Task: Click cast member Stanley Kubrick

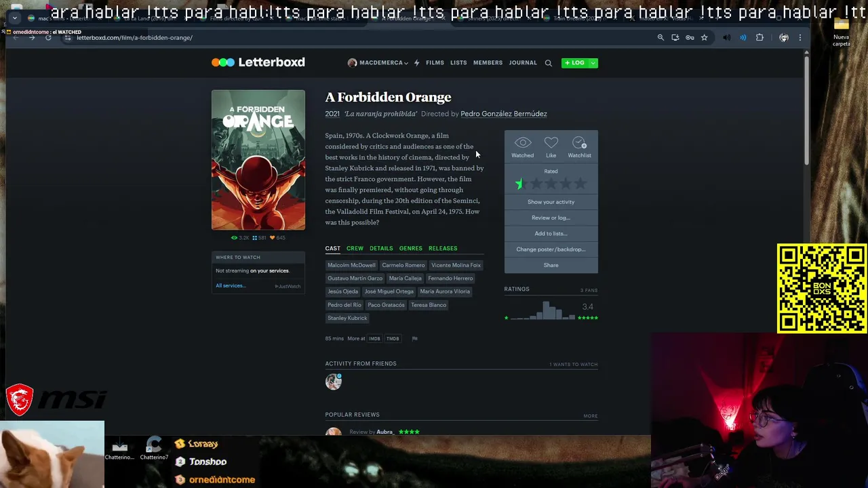Action: (347, 318)
